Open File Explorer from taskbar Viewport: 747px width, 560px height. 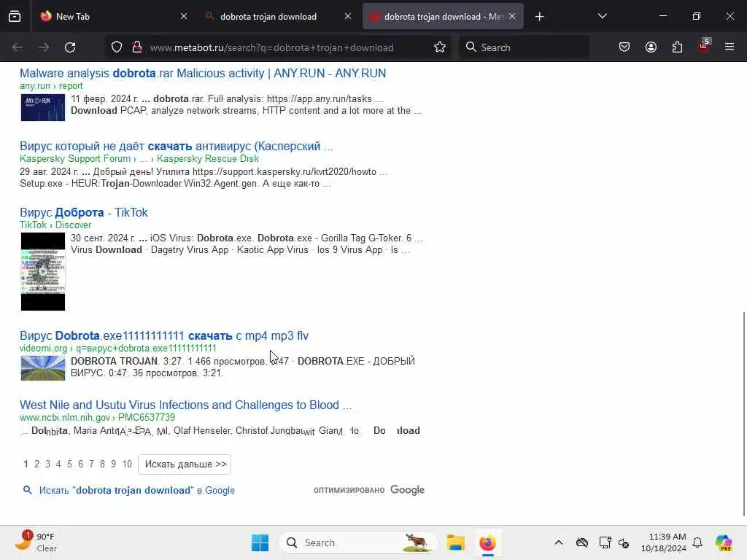point(455,542)
